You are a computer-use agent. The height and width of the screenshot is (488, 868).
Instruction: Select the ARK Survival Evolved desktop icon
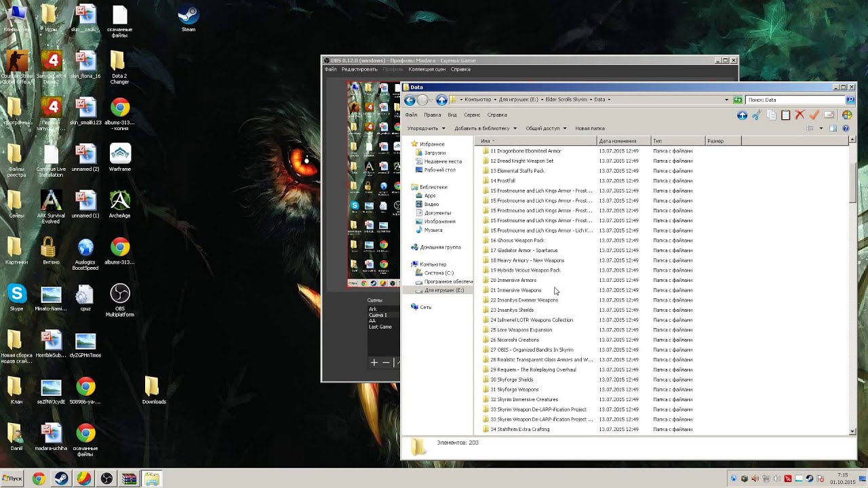[51, 205]
